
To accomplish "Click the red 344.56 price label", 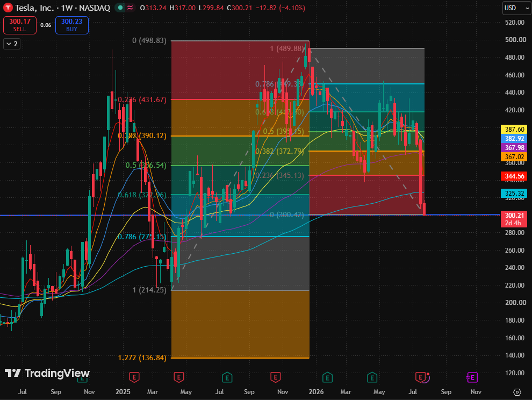I will coord(514,176).
